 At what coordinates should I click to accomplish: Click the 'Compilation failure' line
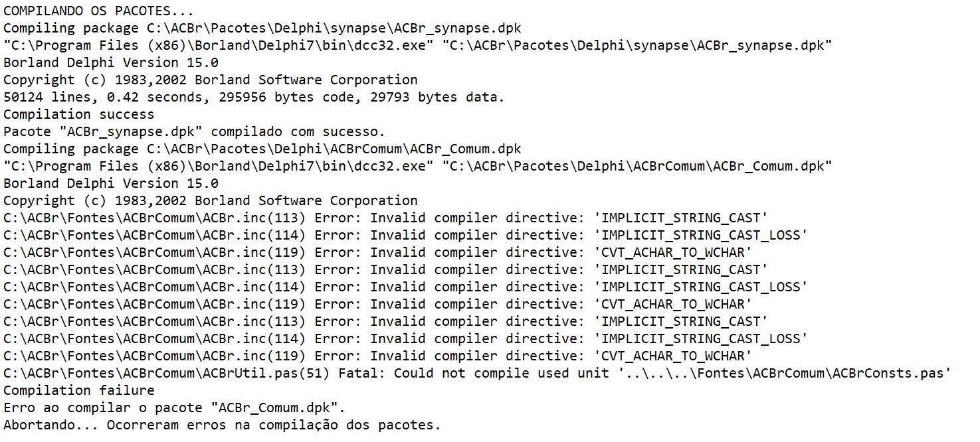pyautogui.click(x=79, y=391)
